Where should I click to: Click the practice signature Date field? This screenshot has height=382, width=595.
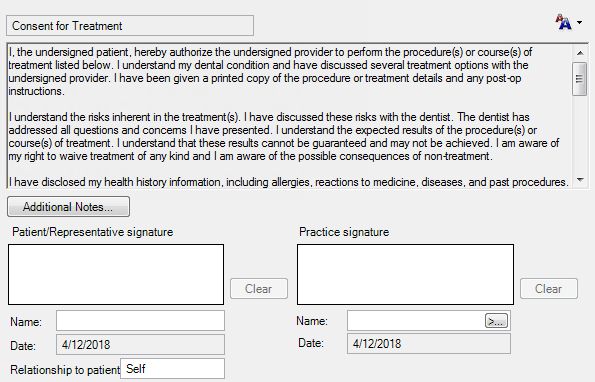429,344
